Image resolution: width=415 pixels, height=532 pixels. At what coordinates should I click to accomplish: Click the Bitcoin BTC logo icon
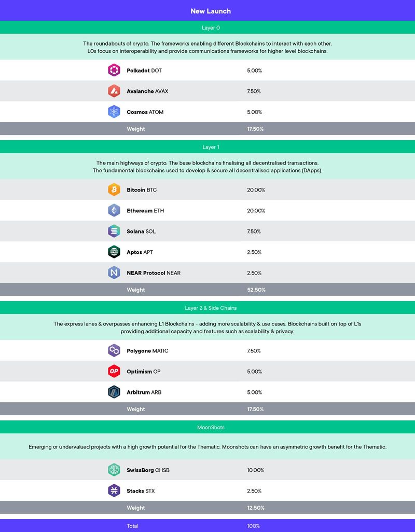(x=114, y=189)
